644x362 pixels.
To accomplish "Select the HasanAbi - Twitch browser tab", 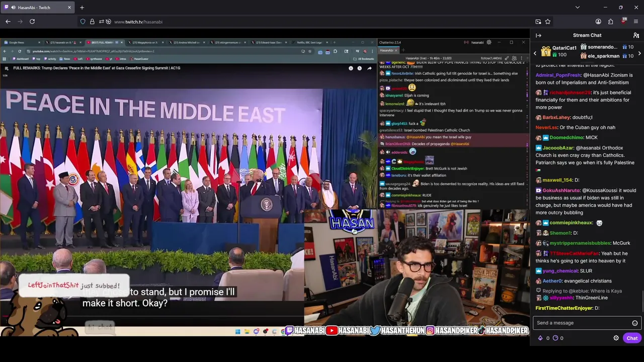I will point(38,8).
